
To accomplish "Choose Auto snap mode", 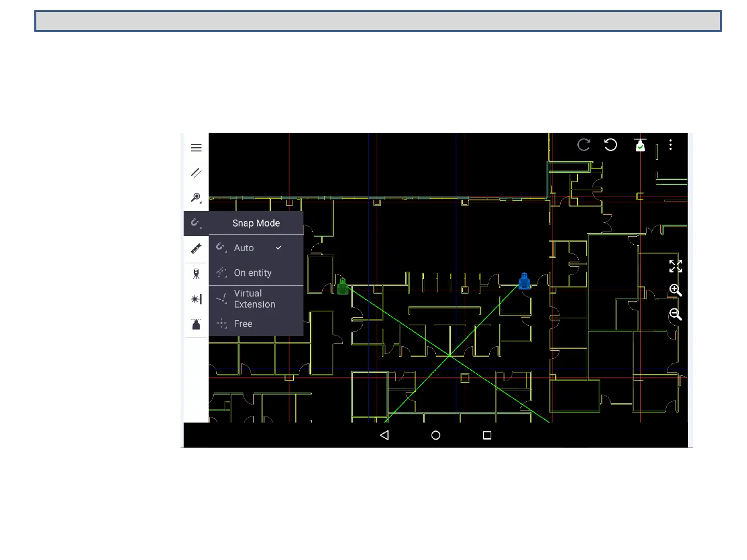I will click(256, 248).
